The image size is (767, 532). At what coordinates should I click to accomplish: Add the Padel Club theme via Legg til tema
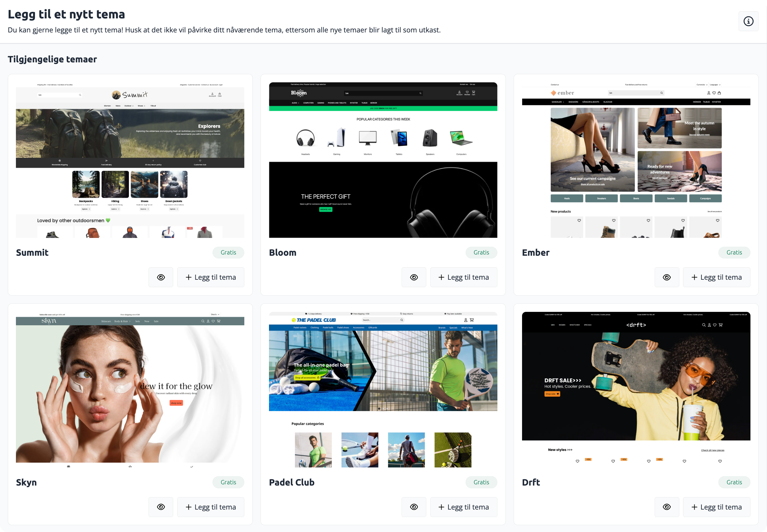tap(463, 507)
